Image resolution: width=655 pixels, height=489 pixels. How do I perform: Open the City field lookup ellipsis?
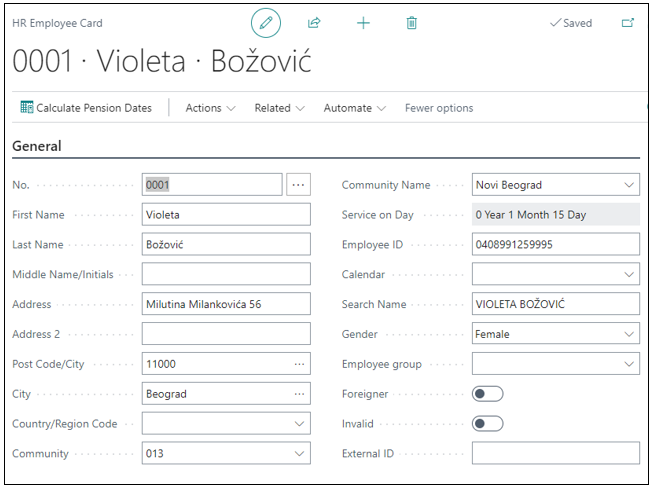299,394
